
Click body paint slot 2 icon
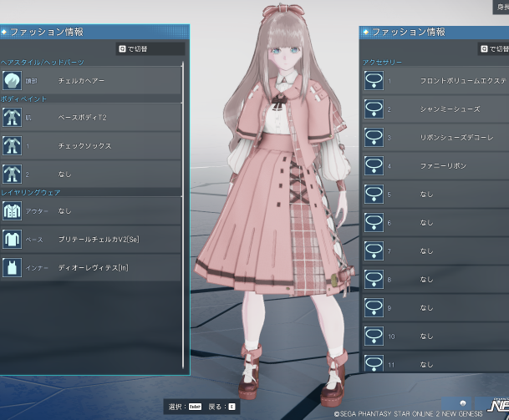12,175
